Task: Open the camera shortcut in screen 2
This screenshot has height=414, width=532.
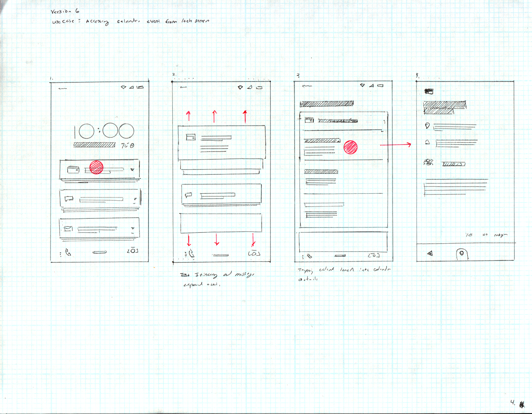Action: 254,254
